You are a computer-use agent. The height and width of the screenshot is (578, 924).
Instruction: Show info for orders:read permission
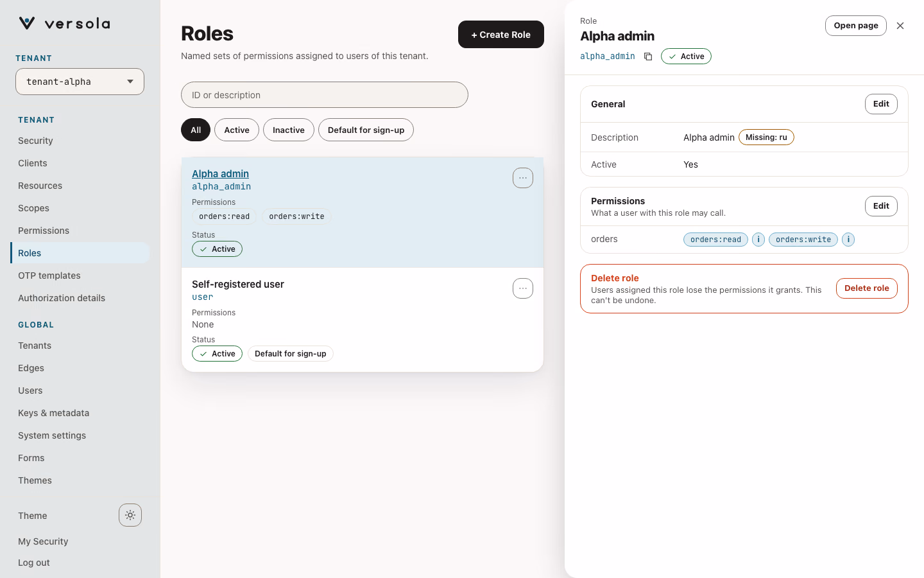pyautogui.click(x=758, y=240)
